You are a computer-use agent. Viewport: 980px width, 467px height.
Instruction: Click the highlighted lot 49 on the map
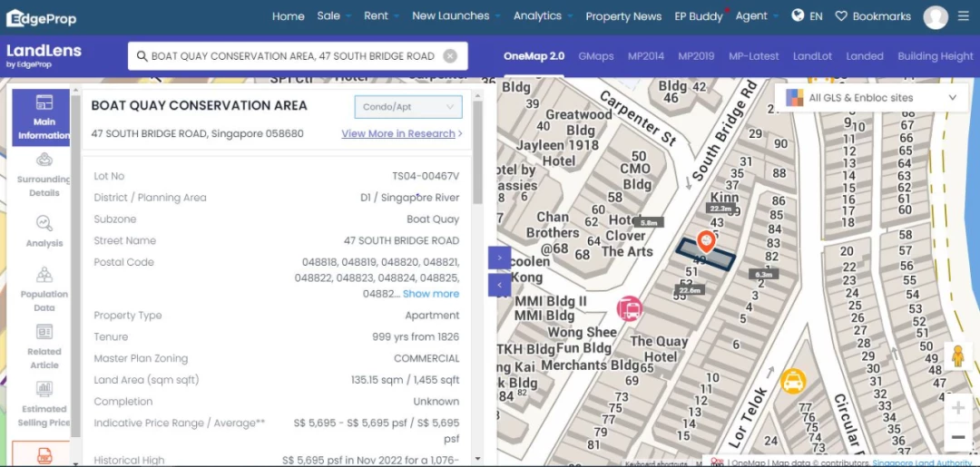(705, 255)
